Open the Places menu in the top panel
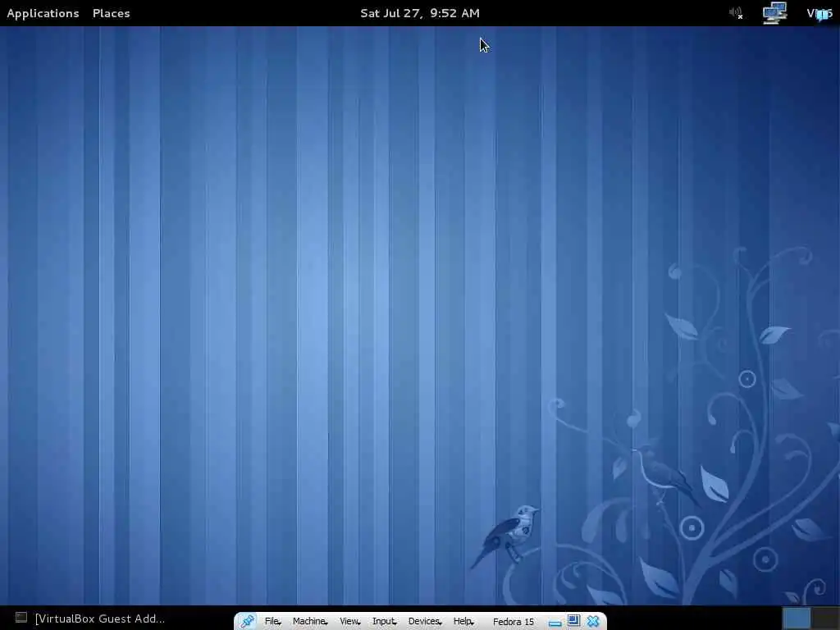The width and height of the screenshot is (840, 630). 111,13
